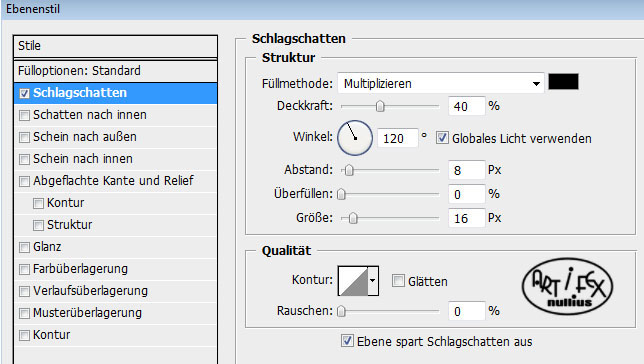
Task: Select Abgeflachte Kante und Relief
Action: pos(113,181)
